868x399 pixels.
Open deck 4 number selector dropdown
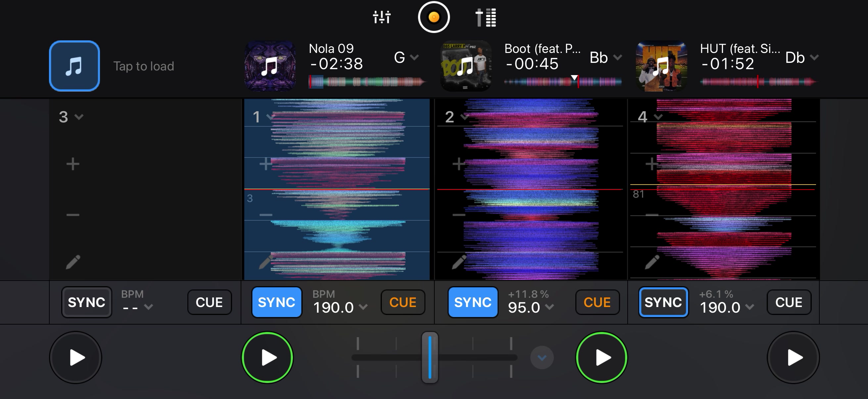(x=650, y=117)
